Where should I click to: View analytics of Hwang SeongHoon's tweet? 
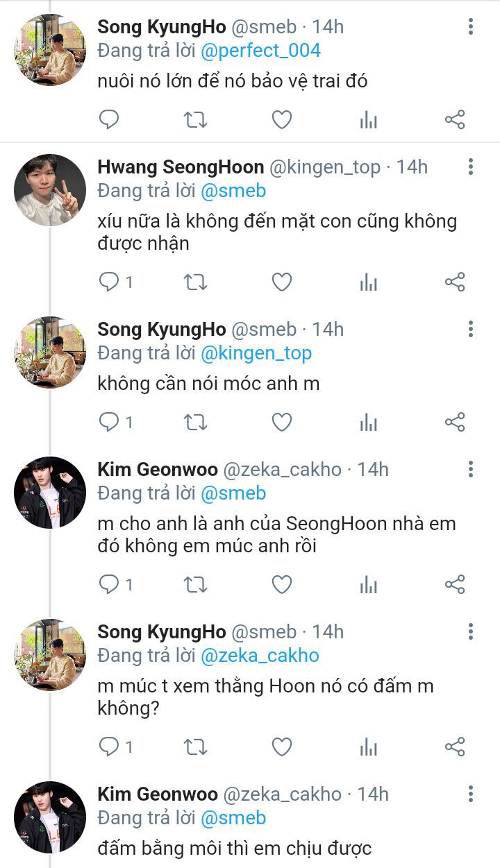pos(368,282)
